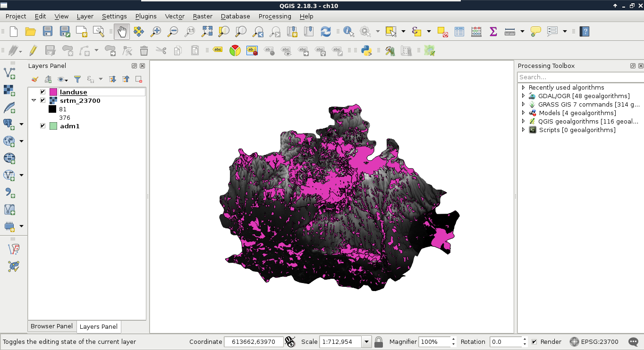Click the Refresh map icon

[325, 32]
